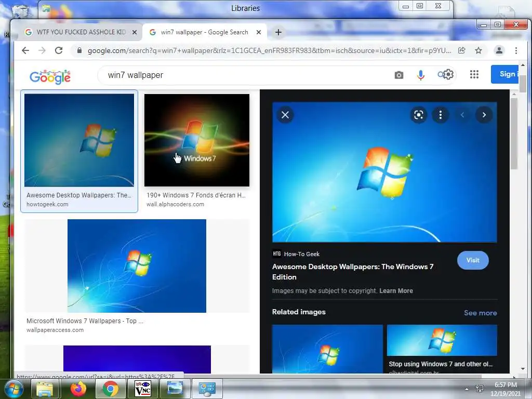The image size is (532, 399).
Task: Go back to the previous page in Chrome
Action: pyautogui.click(x=25, y=50)
